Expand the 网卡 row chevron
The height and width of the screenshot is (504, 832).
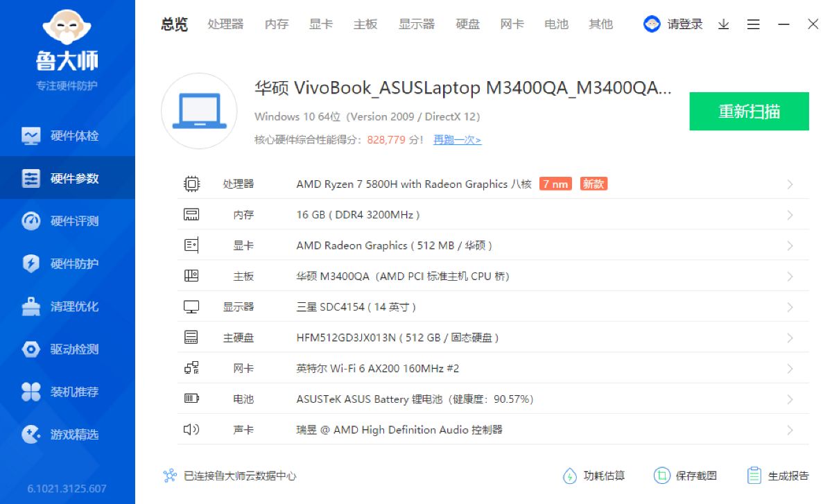point(790,369)
